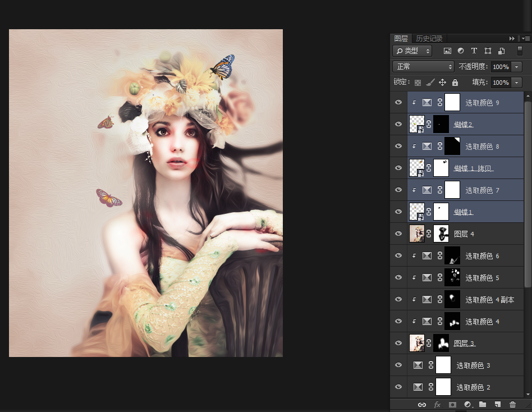Switch to the 历史记录 tab
Image resolution: width=532 pixels, height=412 pixels.
pos(429,39)
